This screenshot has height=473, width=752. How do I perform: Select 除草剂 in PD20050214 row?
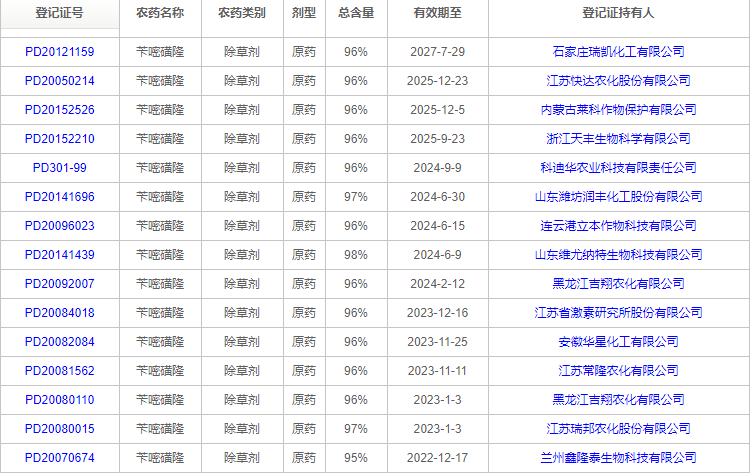[x=242, y=81]
